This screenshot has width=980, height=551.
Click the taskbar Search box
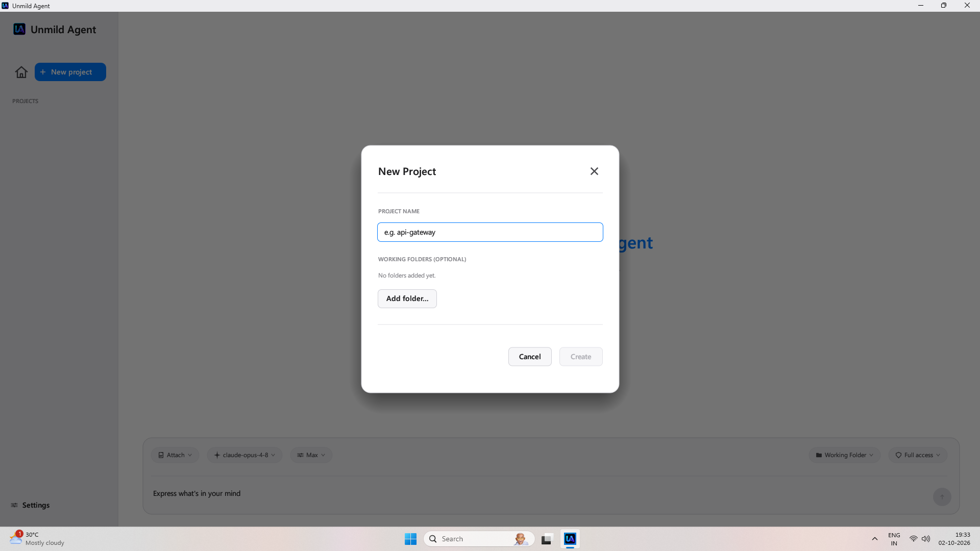pyautogui.click(x=479, y=539)
